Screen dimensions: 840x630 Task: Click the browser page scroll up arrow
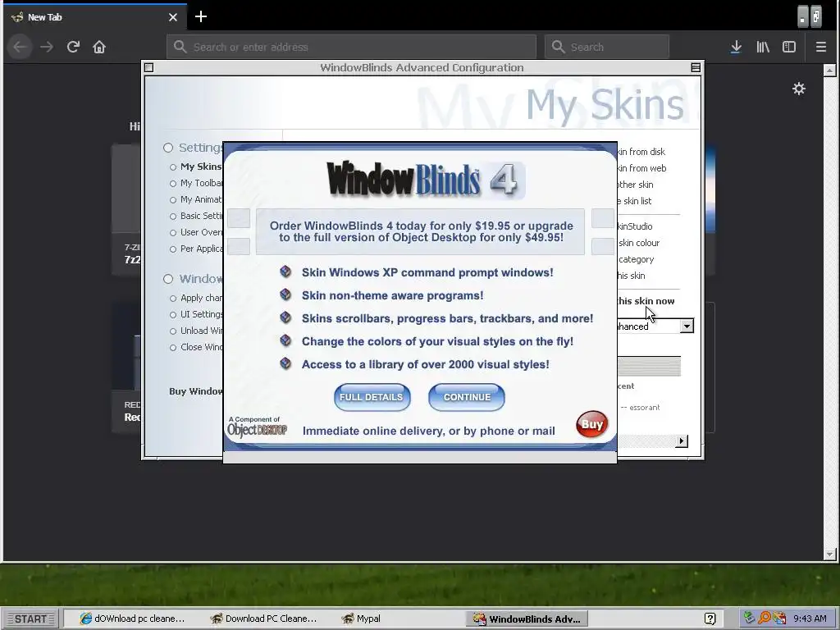coord(829,71)
